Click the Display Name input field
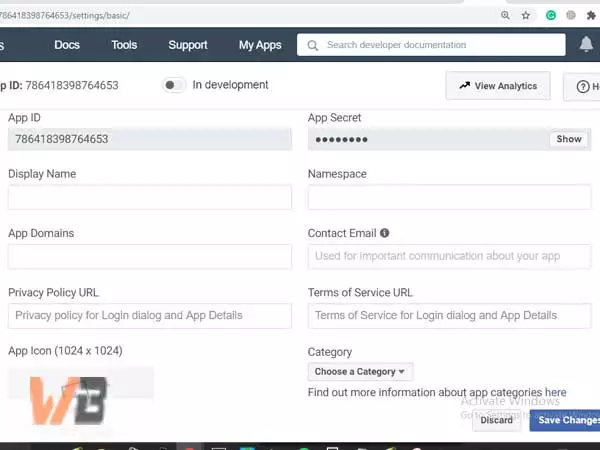600x450 pixels. pyautogui.click(x=150, y=197)
